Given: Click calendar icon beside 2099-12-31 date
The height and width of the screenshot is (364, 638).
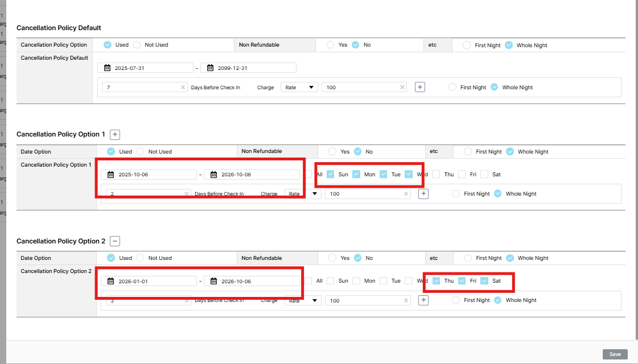Looking at the screenshot, I should coord(210,68).
